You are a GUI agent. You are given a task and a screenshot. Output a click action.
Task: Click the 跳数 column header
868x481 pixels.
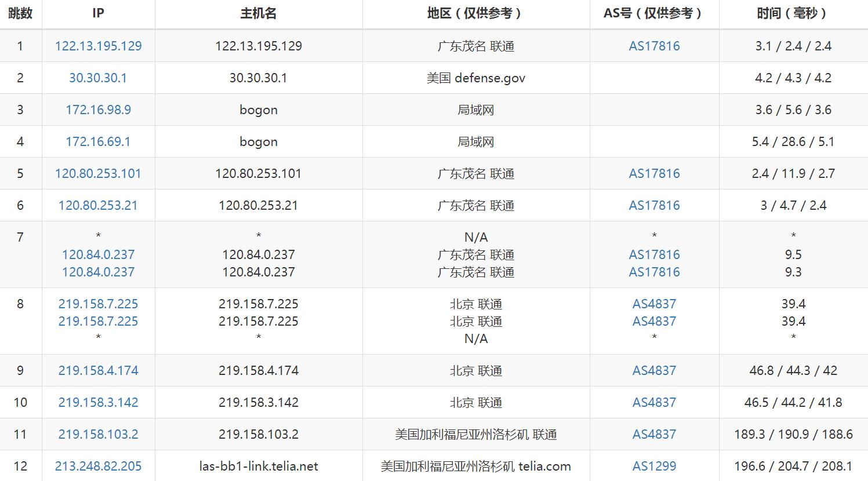20,13
